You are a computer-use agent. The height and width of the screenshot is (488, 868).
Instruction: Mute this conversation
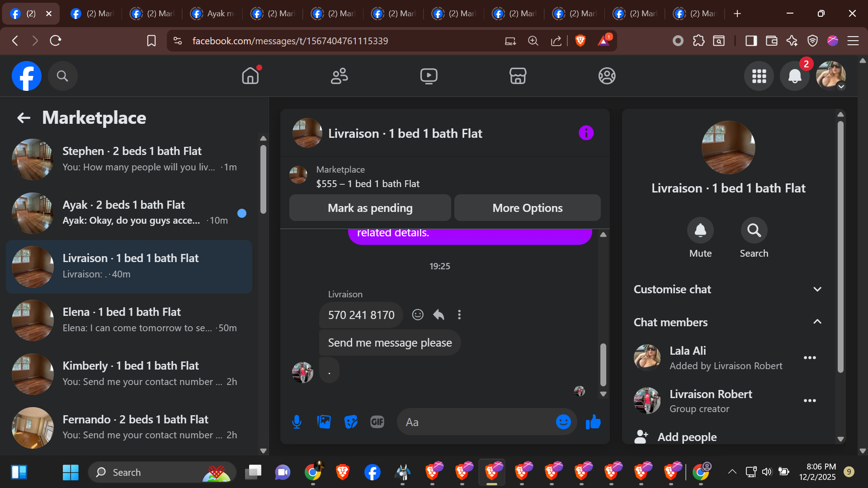click(700, 230)
